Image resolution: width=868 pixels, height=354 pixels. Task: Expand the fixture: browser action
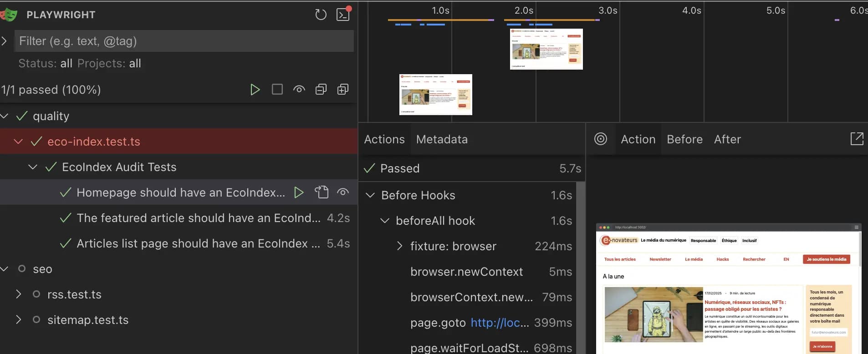pyautogui.click(x=399, y=246)
